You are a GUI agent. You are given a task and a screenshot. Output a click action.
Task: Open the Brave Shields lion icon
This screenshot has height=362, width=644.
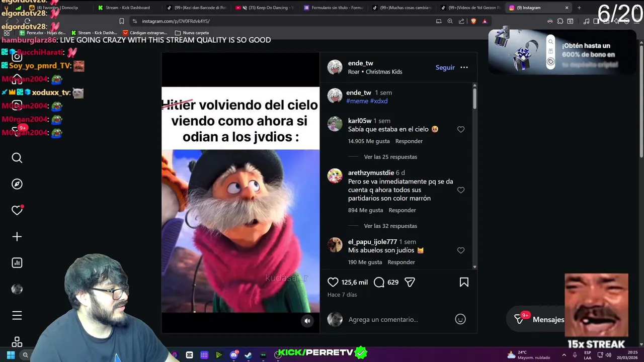tap(473, 21)
